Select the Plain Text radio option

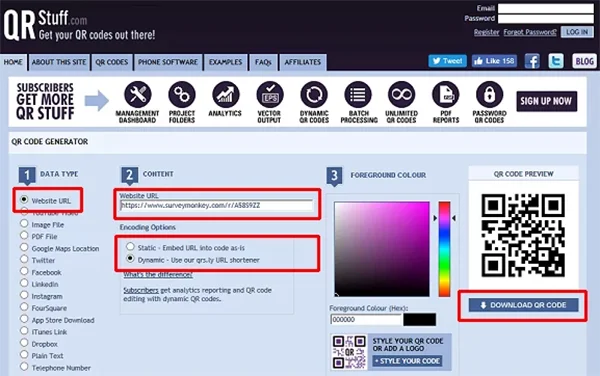point(24,355)
